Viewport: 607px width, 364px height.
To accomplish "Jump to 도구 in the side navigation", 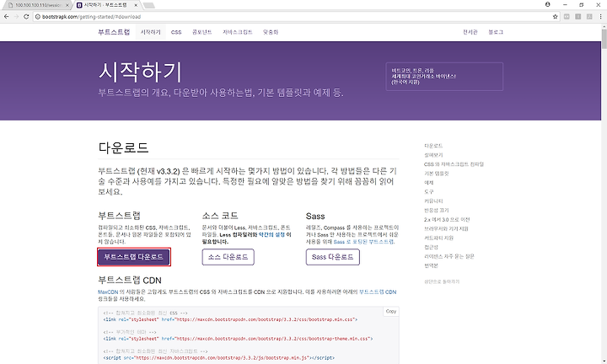I will (429, 192).
